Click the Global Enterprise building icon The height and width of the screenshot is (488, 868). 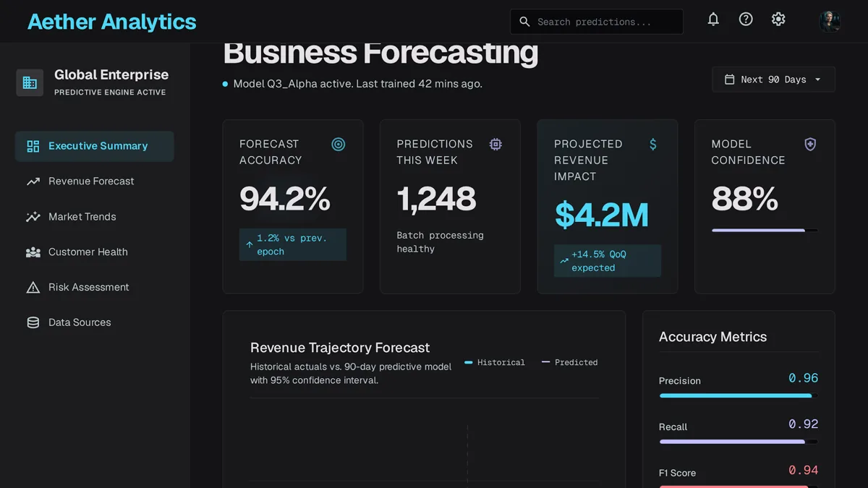coord(30,82)
